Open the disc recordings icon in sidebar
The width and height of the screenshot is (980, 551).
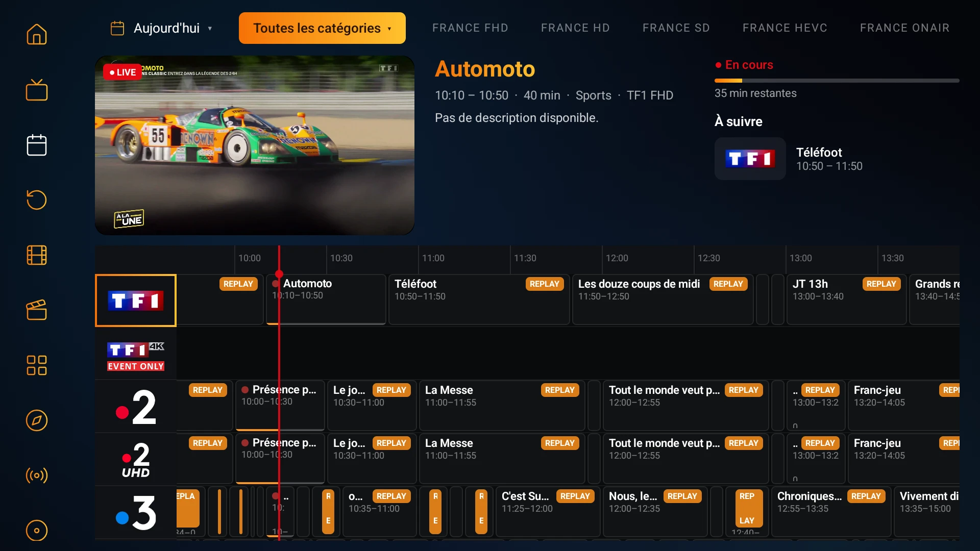click(x=37, y=531)
